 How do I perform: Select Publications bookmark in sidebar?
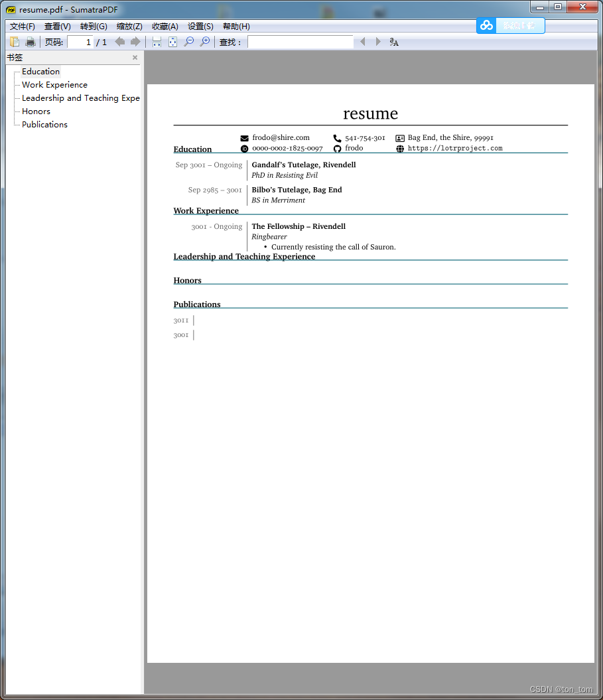[44, 125]
